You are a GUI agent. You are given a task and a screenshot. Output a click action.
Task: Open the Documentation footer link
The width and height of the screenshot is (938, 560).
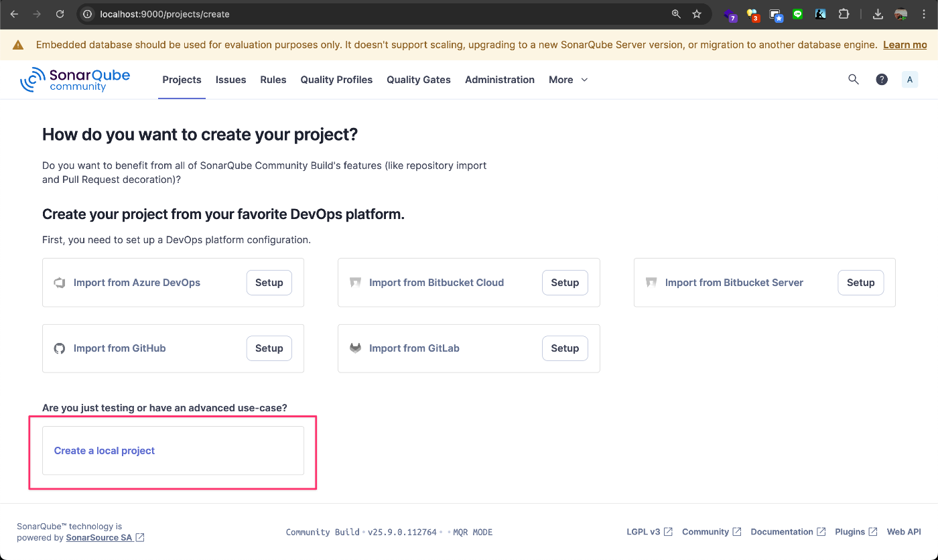pyautogui.click(x=788, y=532)
